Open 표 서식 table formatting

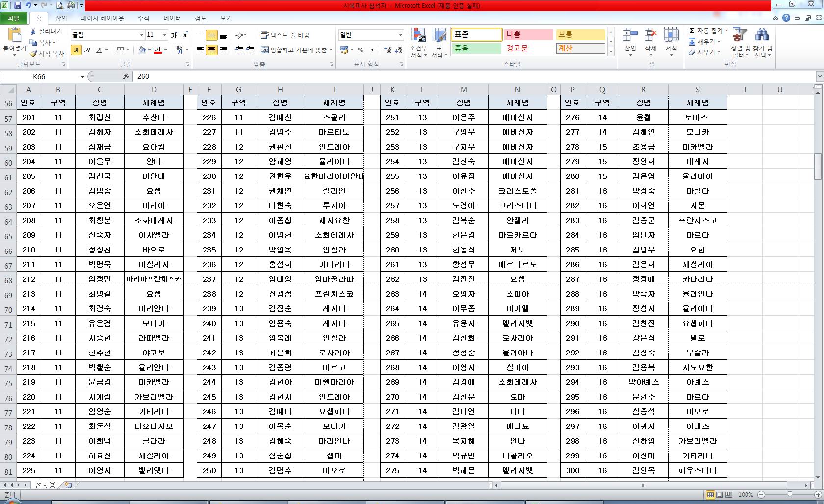438,43
